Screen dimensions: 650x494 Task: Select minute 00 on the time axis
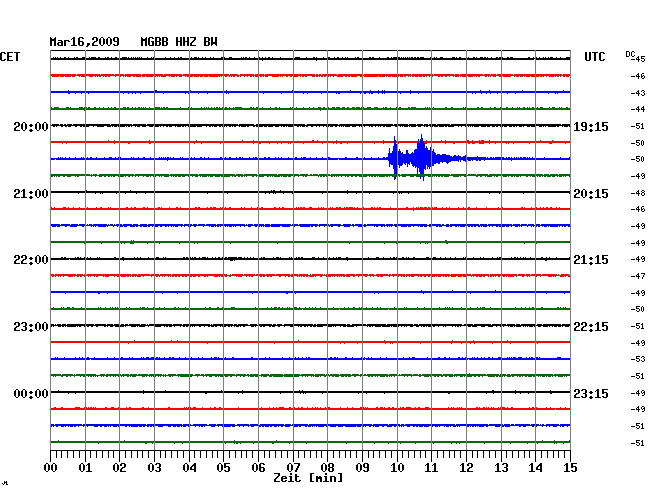pyautogui.click(x=51, y=467)
